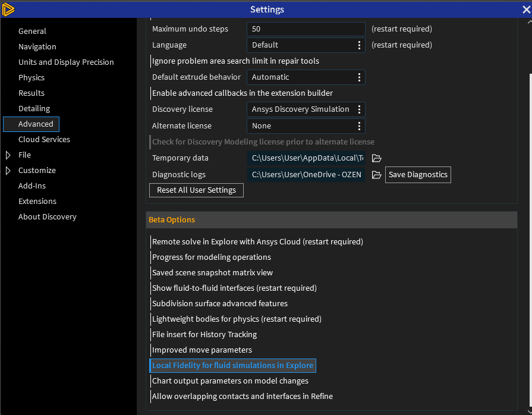The height and width of the screenshot is (415, 532).
Task: Toggle Ignore problem area search limit option
Action: coord(235,61)
